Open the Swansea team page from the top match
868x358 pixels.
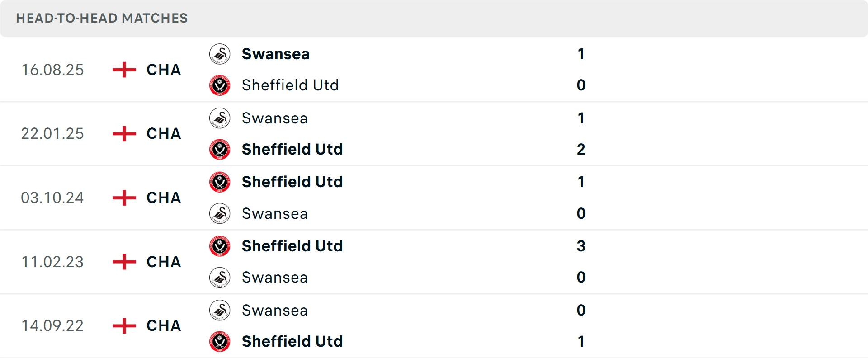pos(276,53)
